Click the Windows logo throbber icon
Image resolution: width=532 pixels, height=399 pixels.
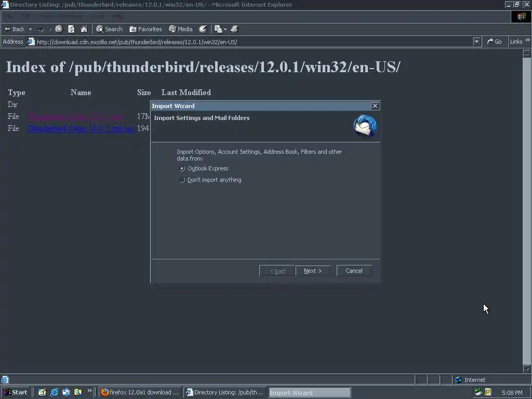tap(521, 16)
